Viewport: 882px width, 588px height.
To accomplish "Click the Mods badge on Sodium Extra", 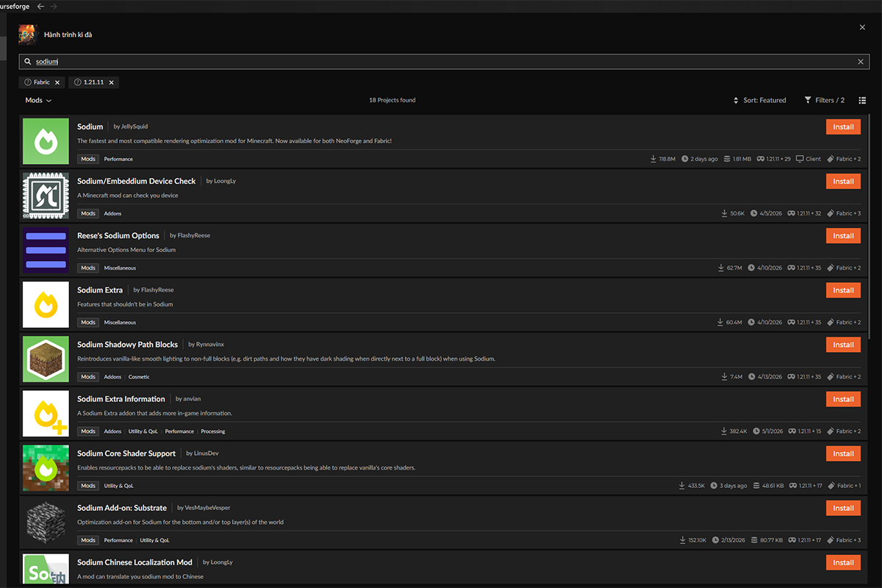I will point(88,322).
